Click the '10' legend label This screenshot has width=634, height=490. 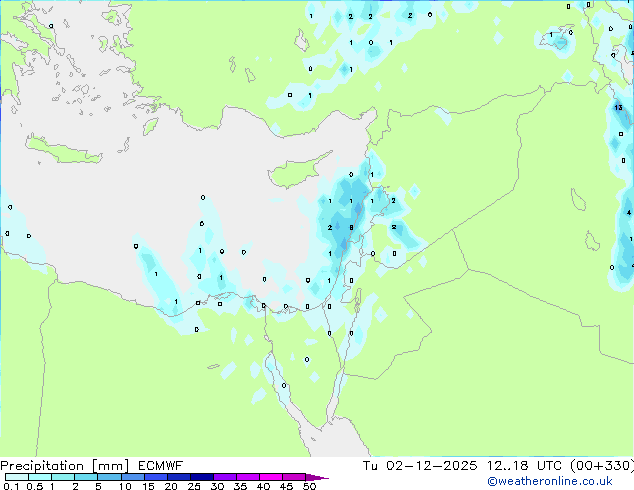[125, 486]
